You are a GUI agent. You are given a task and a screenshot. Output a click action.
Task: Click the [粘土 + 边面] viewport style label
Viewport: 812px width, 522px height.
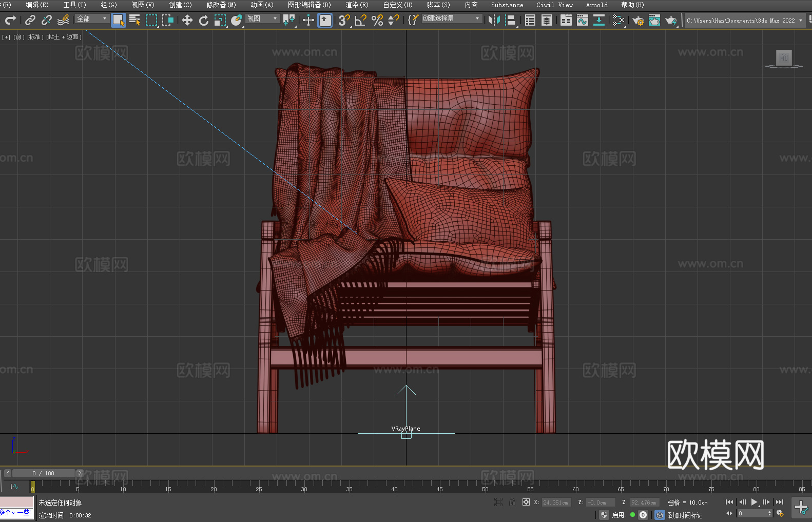pos(64,37)
